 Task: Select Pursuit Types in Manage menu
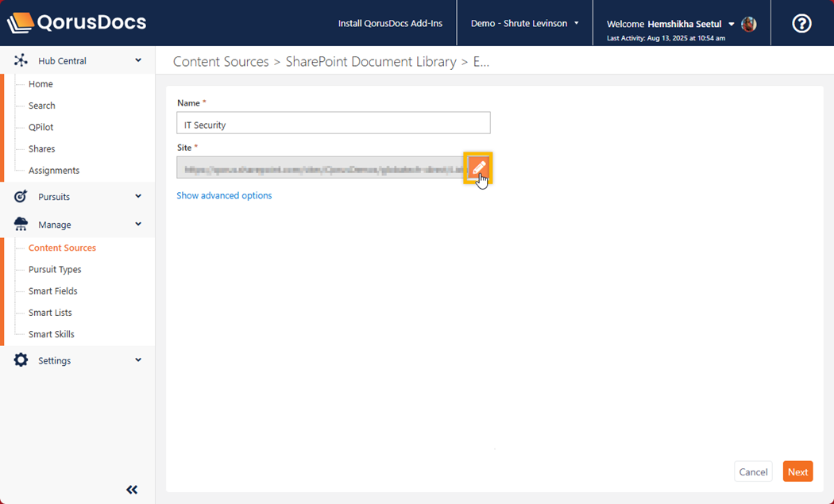(55, 270)
